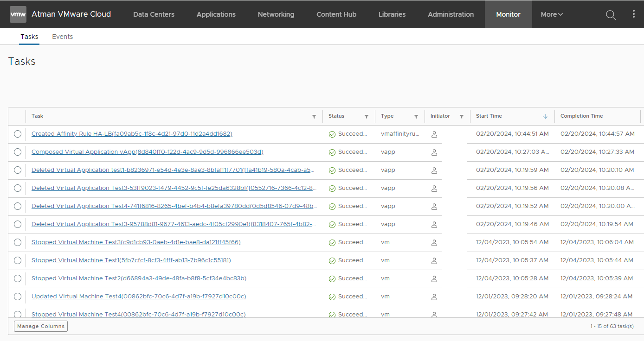The height and width of the screenshot is (341, 644).
Task: Open the Networking menu
Action: pyautogui.click(x=276, y=14)
